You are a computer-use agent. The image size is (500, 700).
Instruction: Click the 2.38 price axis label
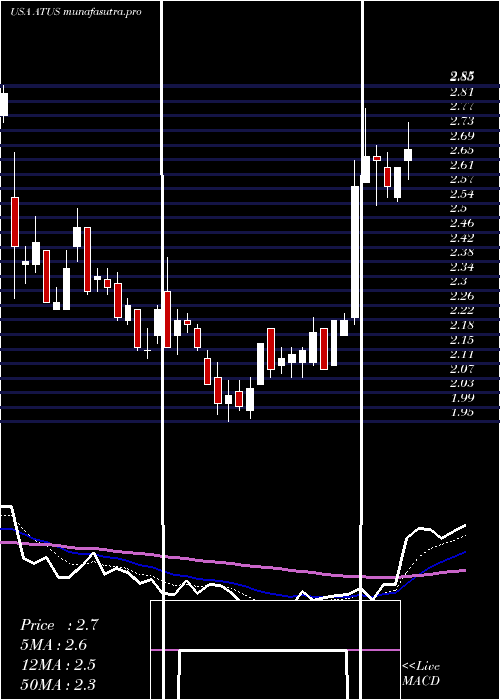[462, 252]
